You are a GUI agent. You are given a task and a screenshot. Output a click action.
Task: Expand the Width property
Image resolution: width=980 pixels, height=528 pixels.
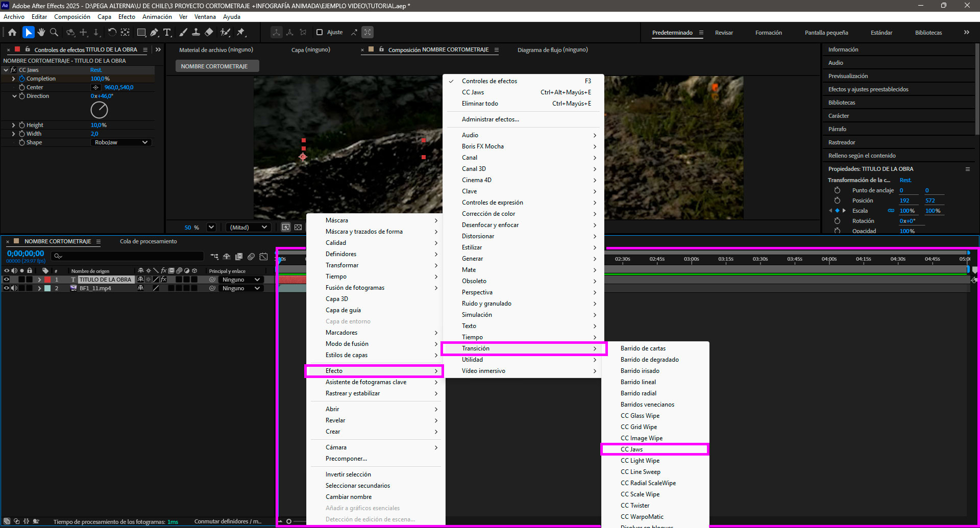point(13,134)
